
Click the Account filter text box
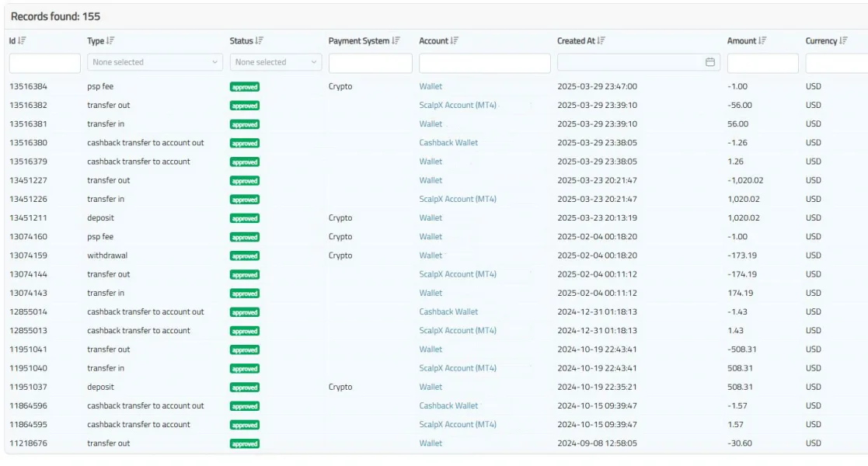point(484,63)
